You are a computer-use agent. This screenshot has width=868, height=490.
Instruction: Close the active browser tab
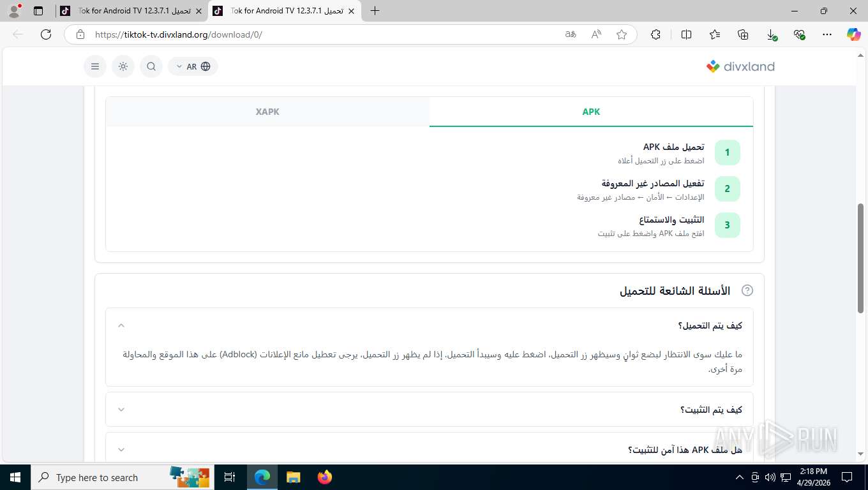[x=351, y=11]
